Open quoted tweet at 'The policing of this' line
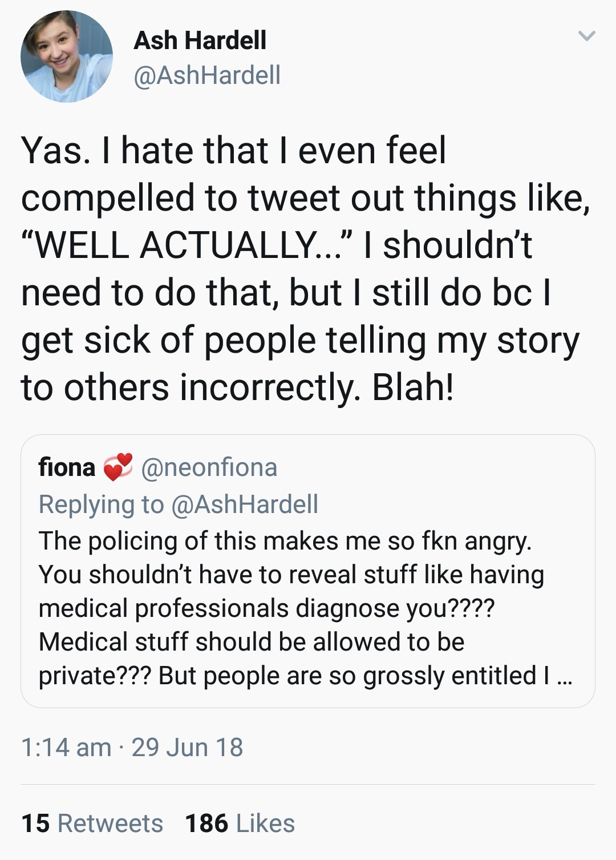Image resolution: width=616 pixels, height=860 pixels. click(x=285, y=540)
